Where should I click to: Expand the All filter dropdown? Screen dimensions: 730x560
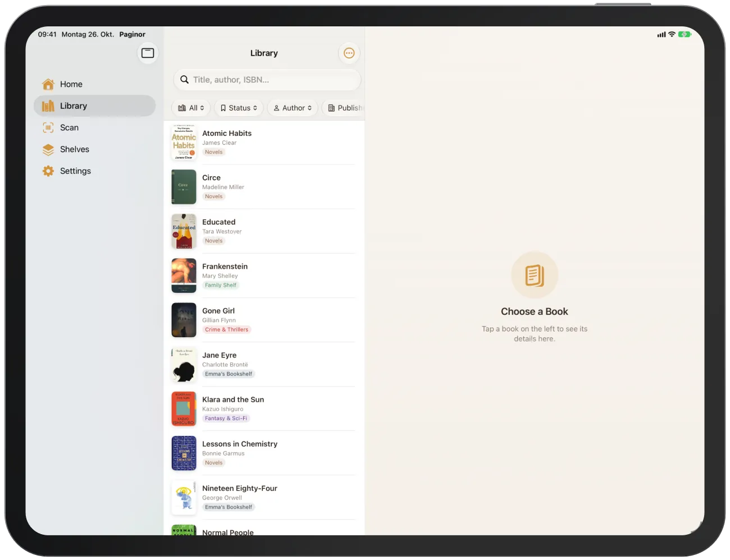(x=191, y=108)
